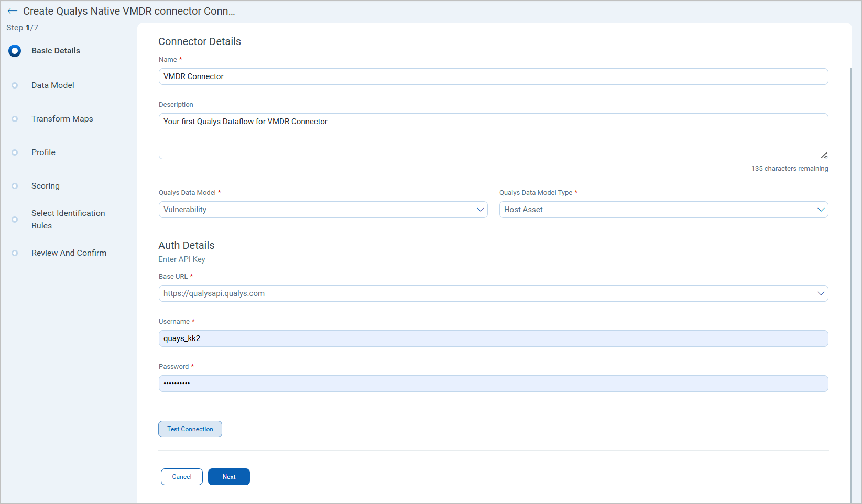Click Basic Details step label
The width and height of the screenshot is (862, 504).
56,51
